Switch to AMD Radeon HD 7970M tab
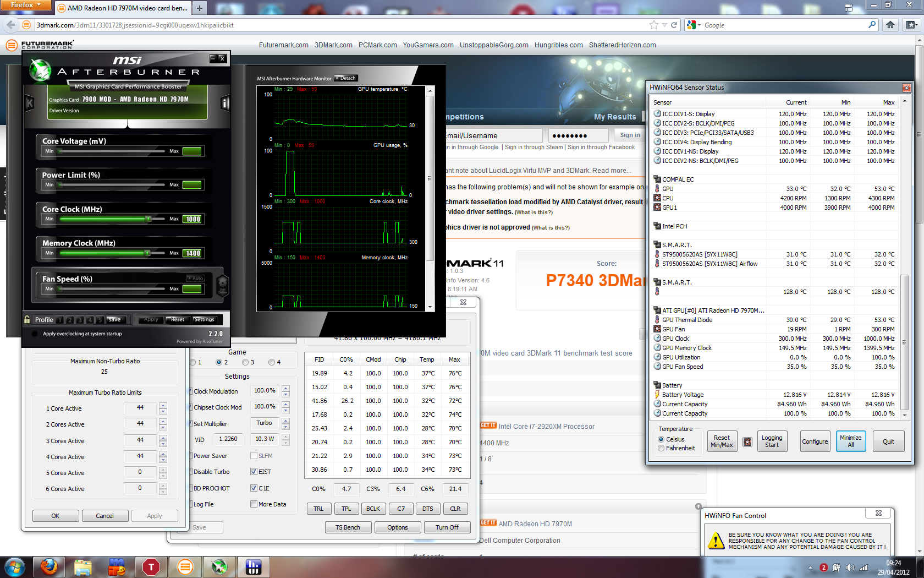The height and width of the screenshot is (578, 924). (x=122, y=8)
